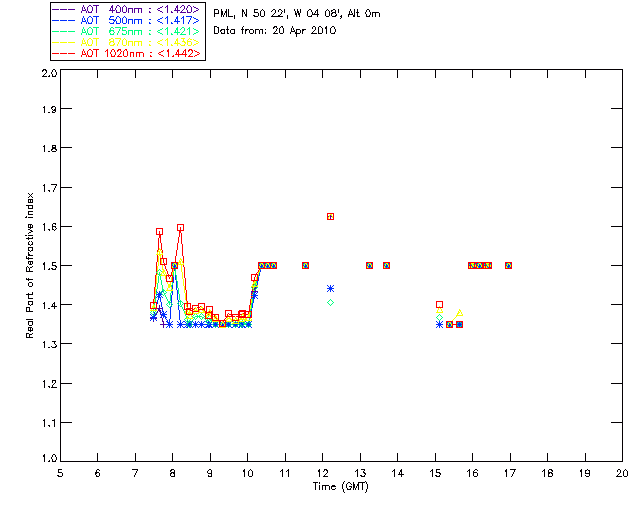This screenshot has height=512, width=640.
Task: Click the 12 tick label on time axis
Action: click(x=322, y=473)
